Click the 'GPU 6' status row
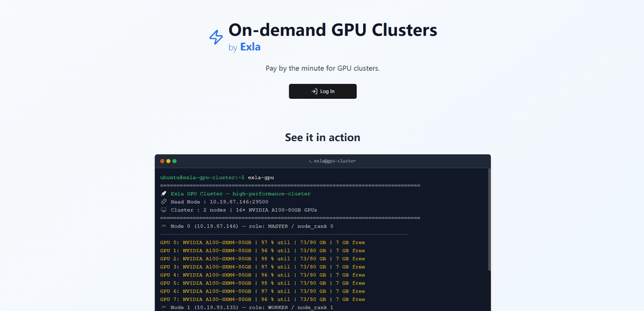The width and height of the screenshot is (644, 311). tap(262, 291)
